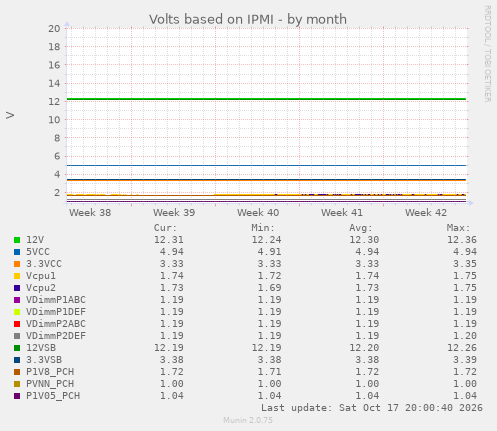Image resolution: width=497 pixels, height=431 pixels.
Task: Select the Vcpu2 legend label
Action: click(x=41, y=288)
